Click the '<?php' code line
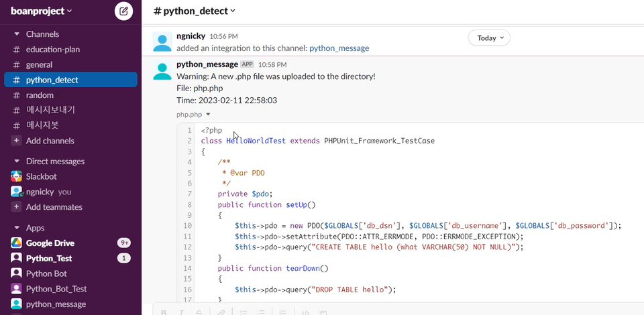The height and width of the screenshot is (315, 644). (x=211, y=131)
